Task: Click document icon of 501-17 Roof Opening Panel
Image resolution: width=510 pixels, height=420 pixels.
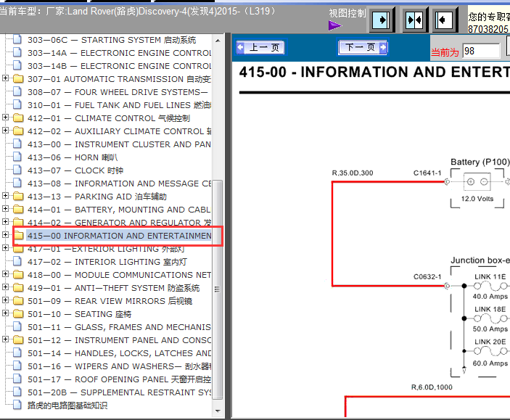Action: pos(17,379)
